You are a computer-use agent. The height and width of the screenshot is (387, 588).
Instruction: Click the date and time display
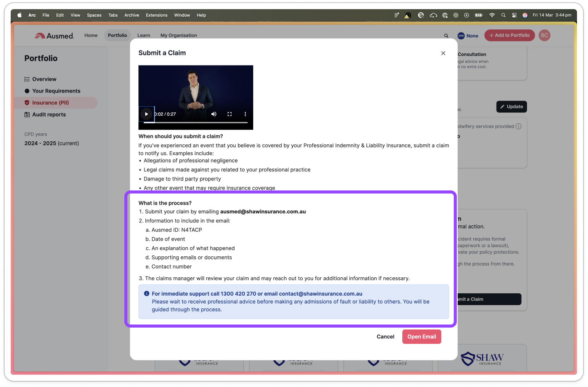click(x=552, y=15)
